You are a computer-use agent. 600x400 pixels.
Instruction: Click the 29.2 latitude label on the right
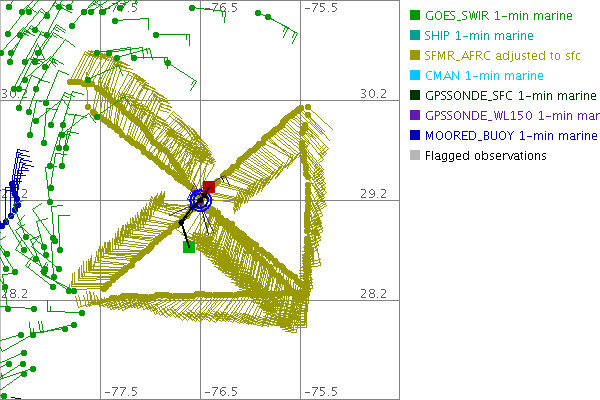pyautogui.click(x=373, y=194)
